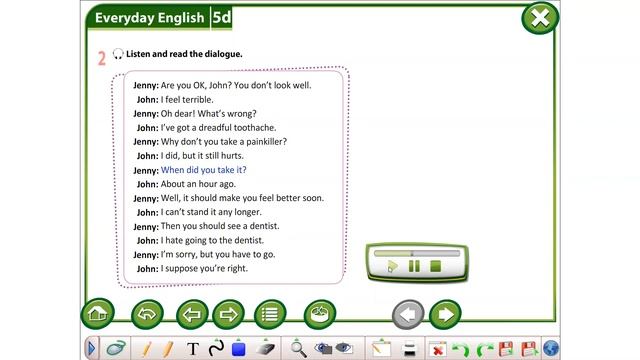Click the red floppy disk save icon
This screenshot has width=640, height=360.
[506, 349]
